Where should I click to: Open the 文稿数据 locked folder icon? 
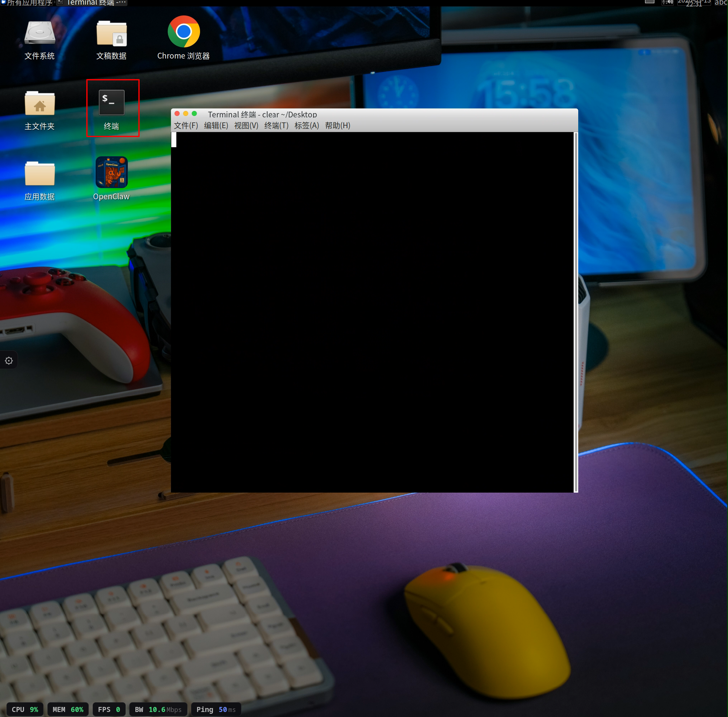(111, 39)
